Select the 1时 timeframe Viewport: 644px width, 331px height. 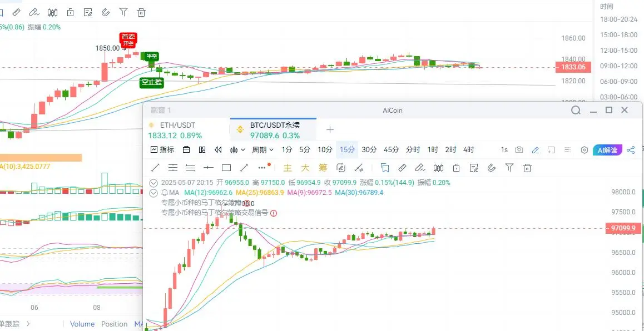pyautogui.click(x=433, y=150)
